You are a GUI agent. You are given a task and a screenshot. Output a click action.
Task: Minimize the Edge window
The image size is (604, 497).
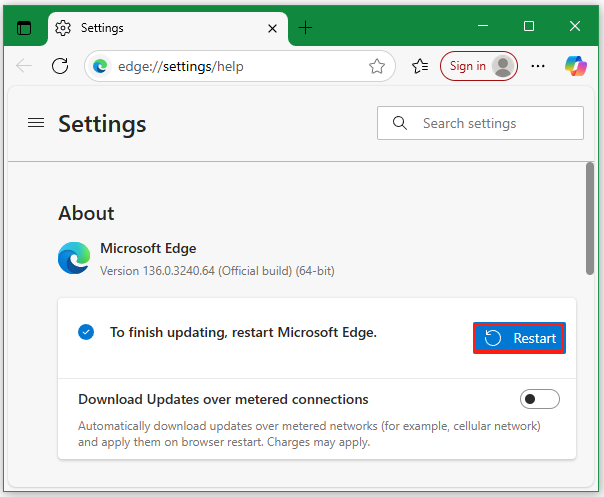[x=483, y=26]
